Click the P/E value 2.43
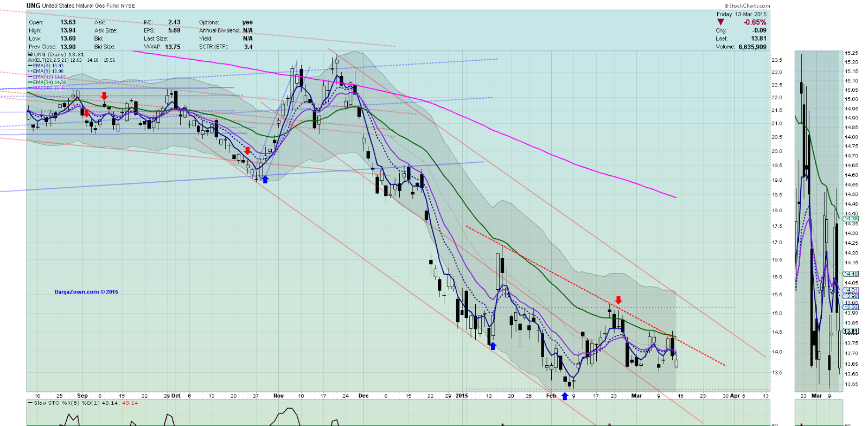The height and width of the screenshot is (426, 868). 174,22
